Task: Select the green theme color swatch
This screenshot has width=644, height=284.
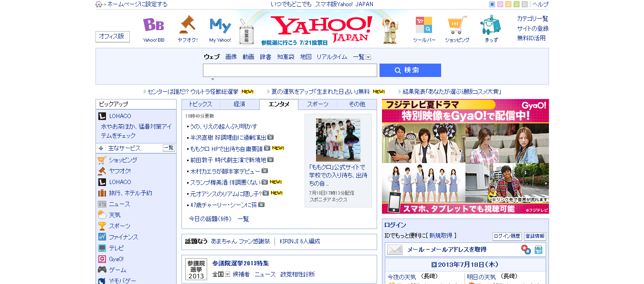Action: pos(517,4)
